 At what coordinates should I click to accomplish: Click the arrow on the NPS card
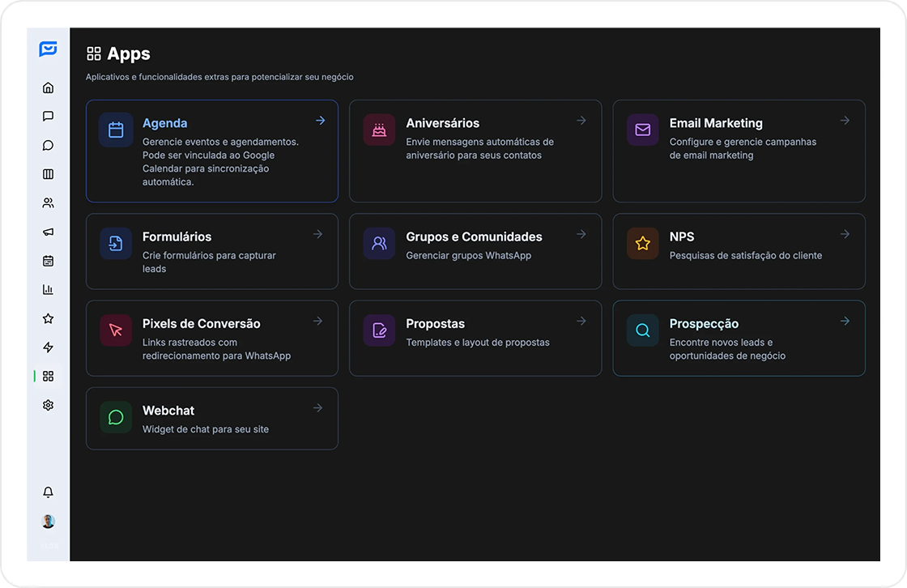click(x=845, y=234)
